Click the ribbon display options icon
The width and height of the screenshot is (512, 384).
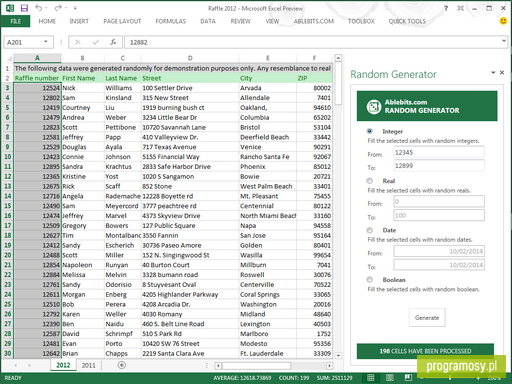(x=460, y=8)
